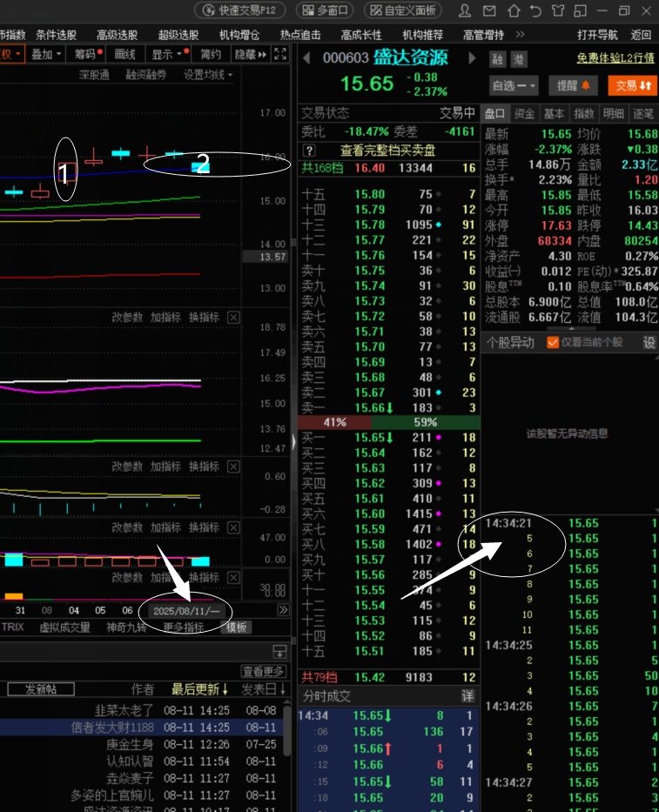Open the 自选 watchlist dropdown
The image size is (659, 812).
click(x=514, y=85)
